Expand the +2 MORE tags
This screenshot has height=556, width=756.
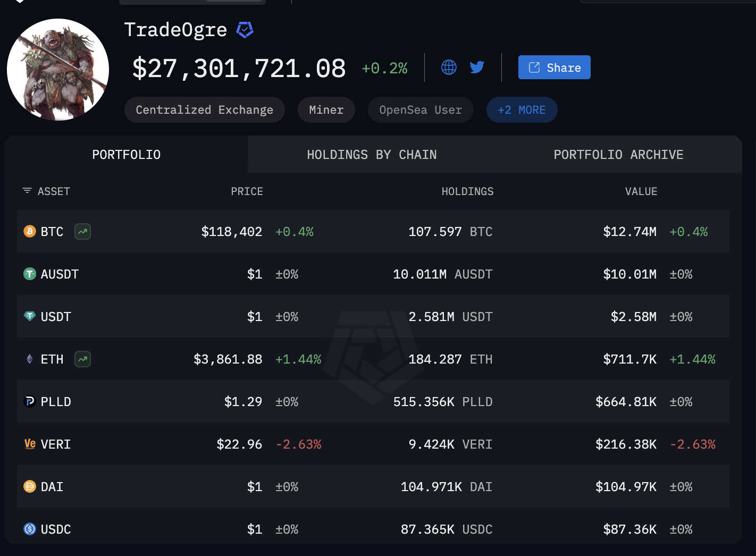pyautogui.click(x=522, y=110)
